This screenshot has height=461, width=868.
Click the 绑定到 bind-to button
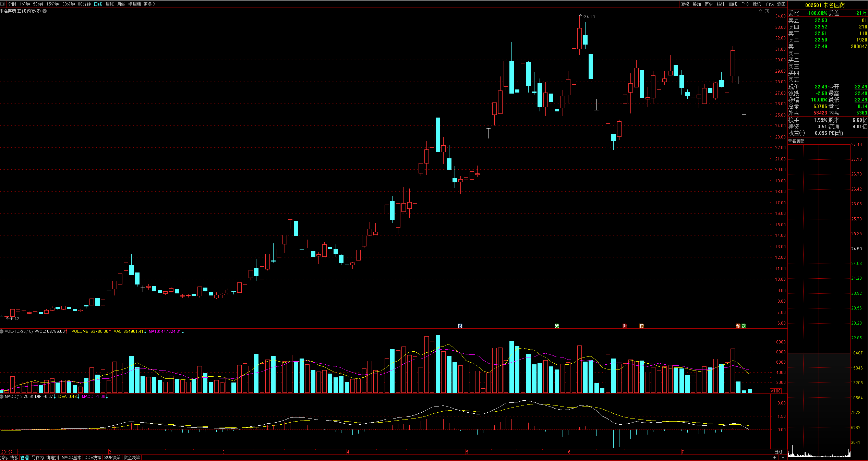click(x=53, y=458)
